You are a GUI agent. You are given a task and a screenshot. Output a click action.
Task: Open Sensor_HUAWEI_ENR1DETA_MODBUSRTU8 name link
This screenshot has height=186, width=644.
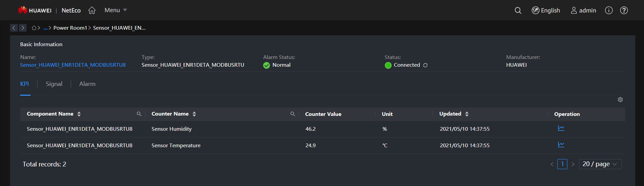pyautogui.click(x=73, y=65)
